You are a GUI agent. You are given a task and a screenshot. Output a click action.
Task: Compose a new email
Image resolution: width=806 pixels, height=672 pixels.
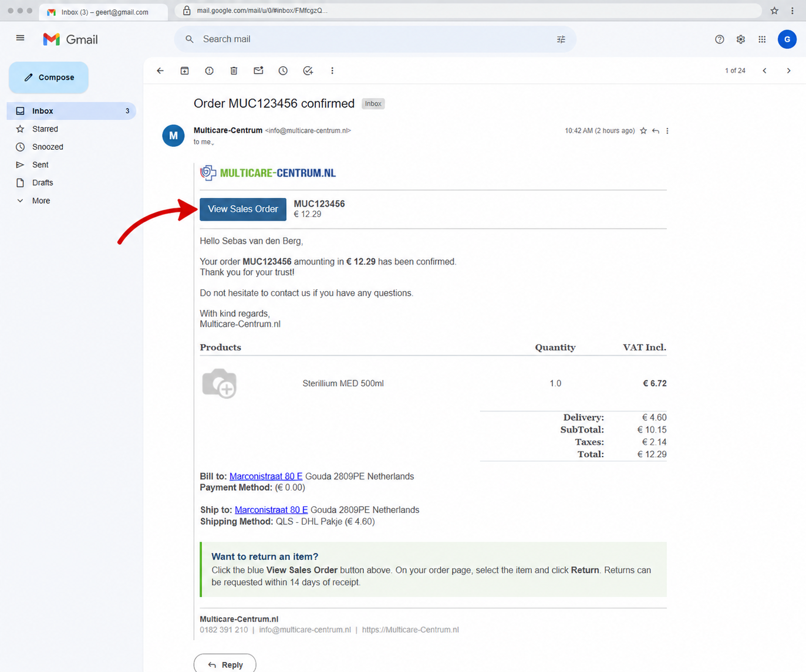pos(49,77)
